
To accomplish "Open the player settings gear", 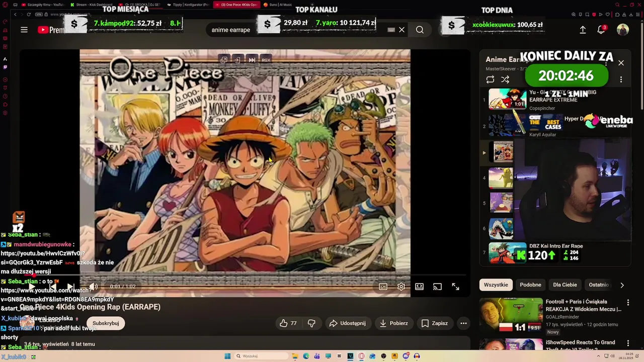I will click(401, 287).
